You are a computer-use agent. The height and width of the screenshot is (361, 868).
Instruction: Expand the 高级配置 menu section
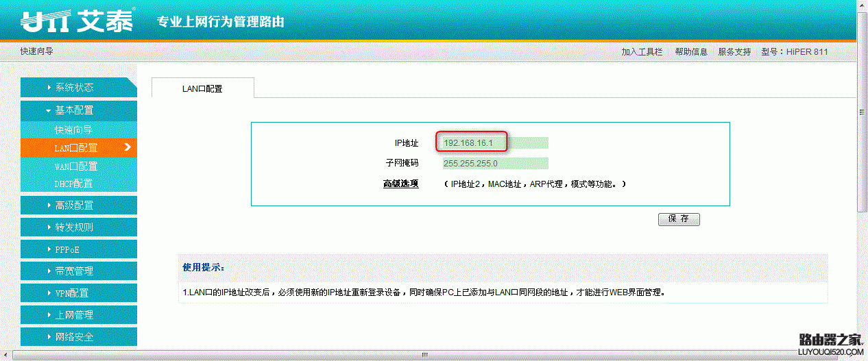79,205
